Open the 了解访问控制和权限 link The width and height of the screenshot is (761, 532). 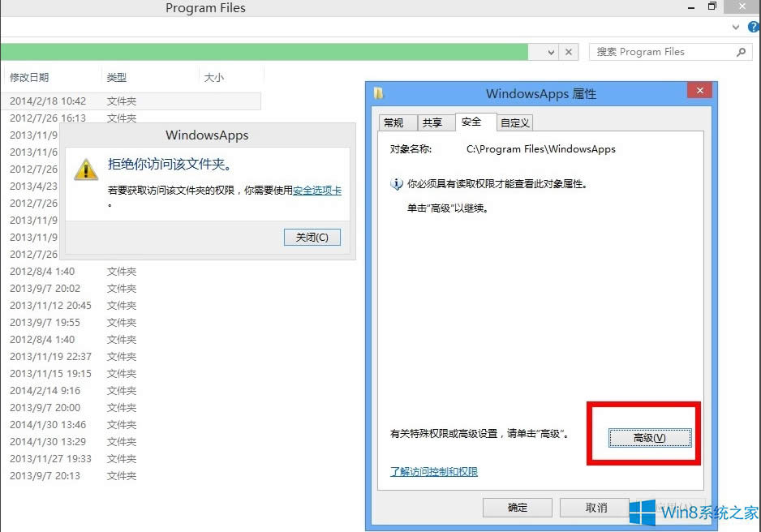coord(432,471)
